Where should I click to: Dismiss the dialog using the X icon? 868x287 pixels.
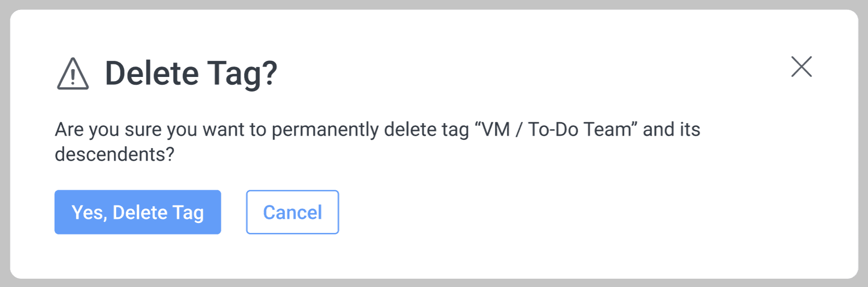click(x=801, y=67)
